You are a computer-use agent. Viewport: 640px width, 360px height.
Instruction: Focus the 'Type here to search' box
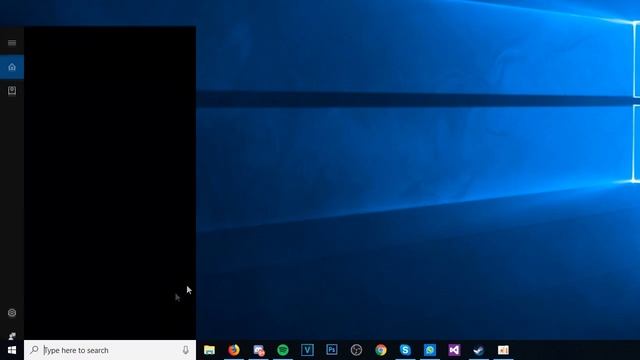110,350
